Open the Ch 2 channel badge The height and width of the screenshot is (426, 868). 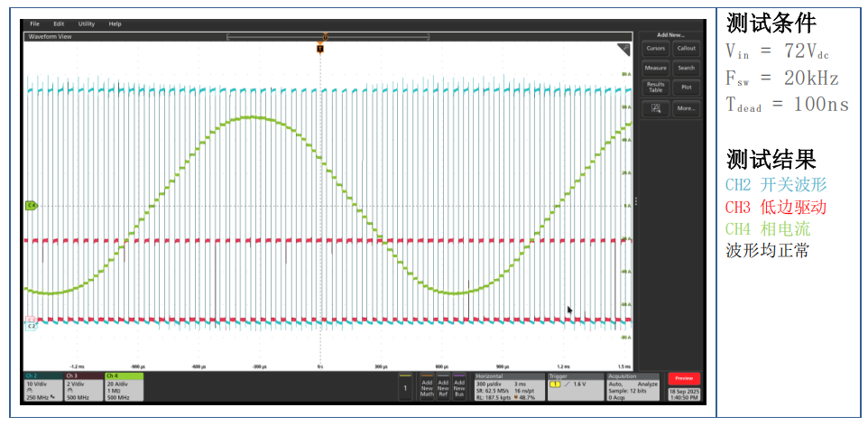pyautogui.click(x=43, y=386)
